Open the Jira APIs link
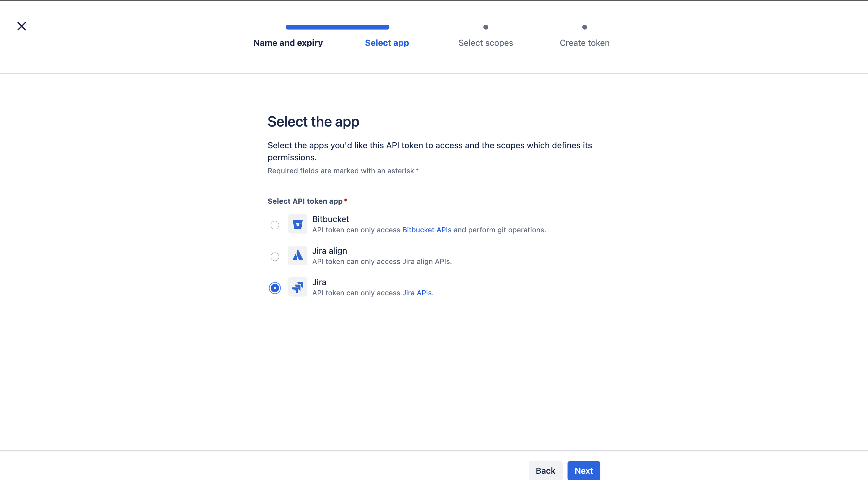 coord(417,293)
